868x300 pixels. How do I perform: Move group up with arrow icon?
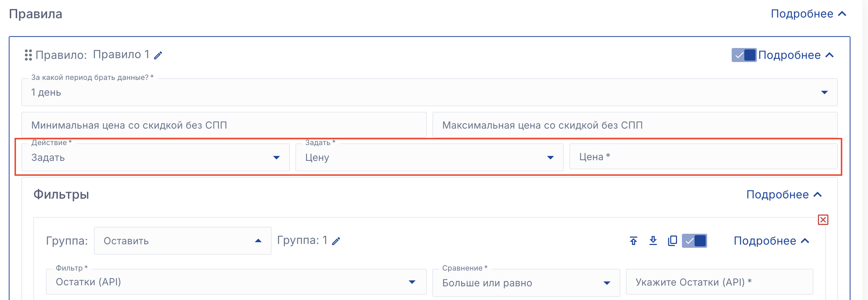pyautogui.click(x=633, y=241)
